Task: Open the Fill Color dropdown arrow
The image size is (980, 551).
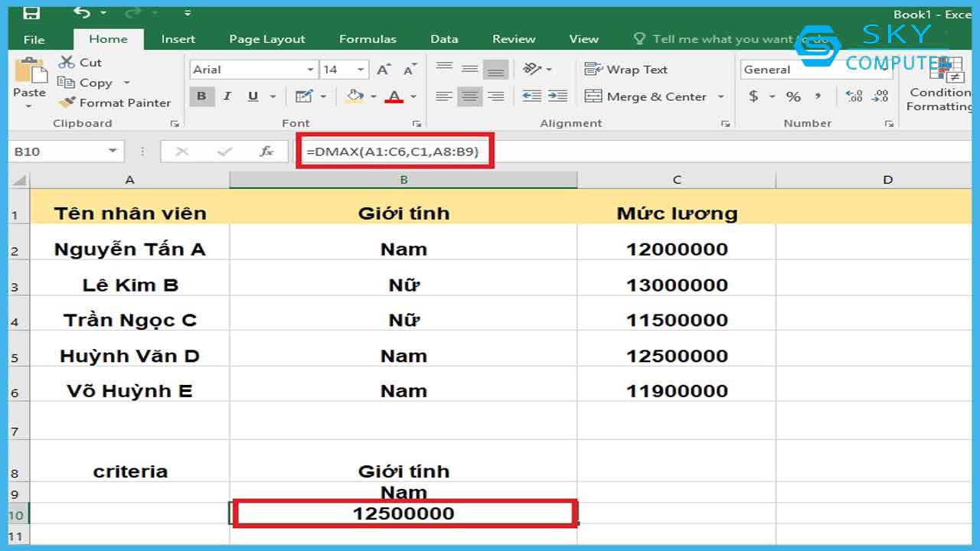Action: click(374, 96)
